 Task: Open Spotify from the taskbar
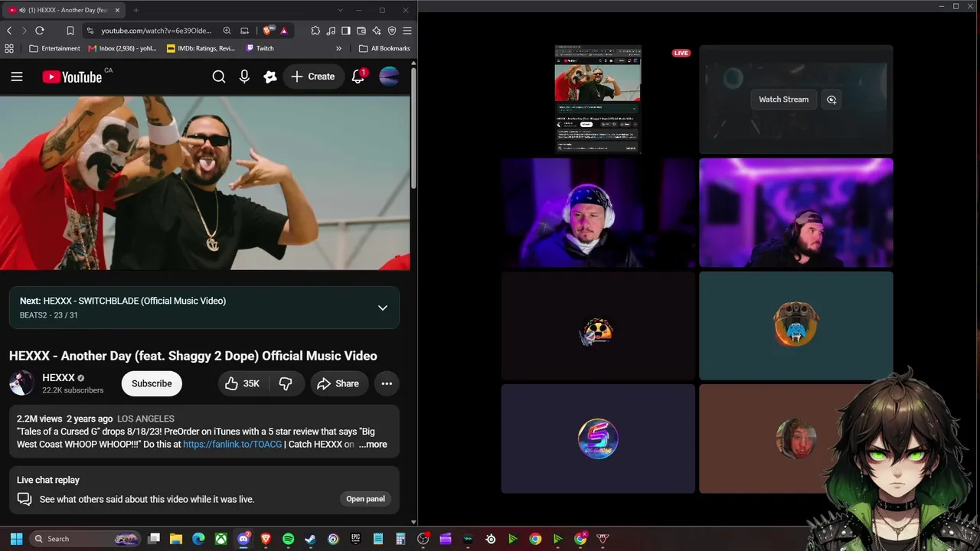288,539
